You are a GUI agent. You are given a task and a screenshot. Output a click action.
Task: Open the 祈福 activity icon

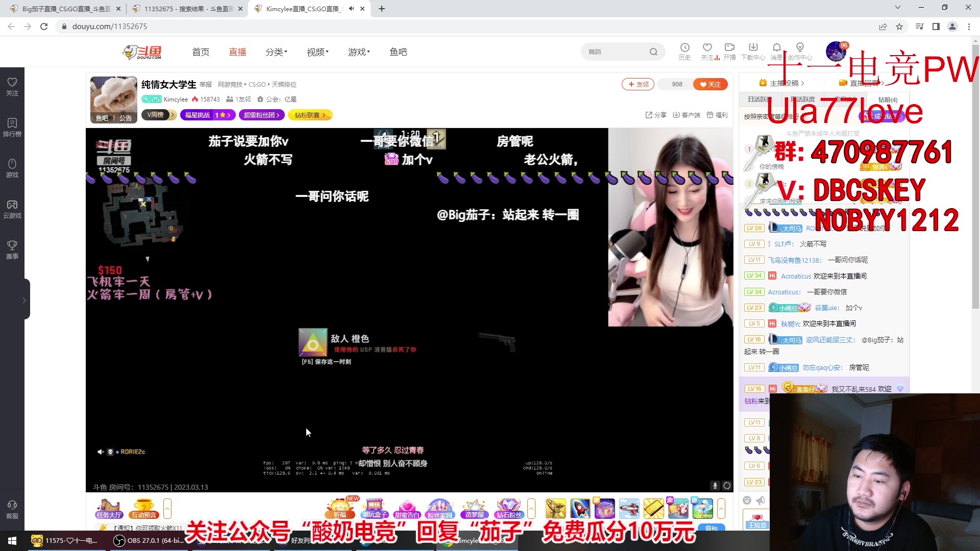click(340, 508)
